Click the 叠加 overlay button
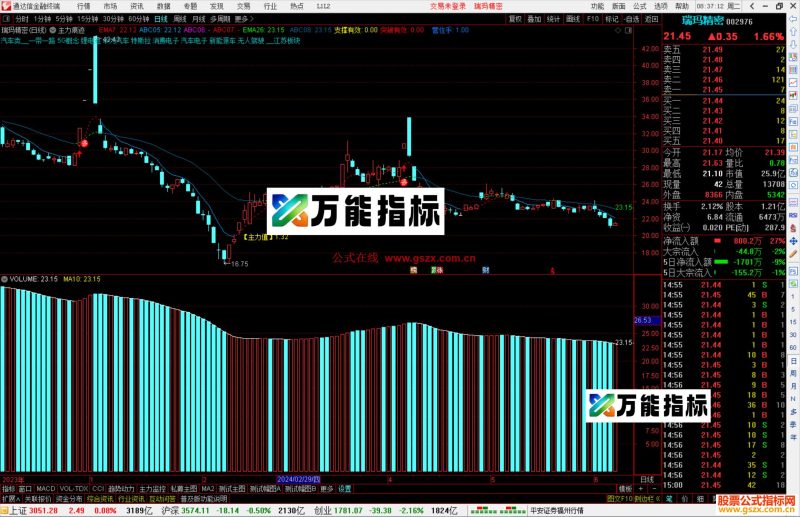Viewport: 800px width, 517px height. [x=534, y=19]
